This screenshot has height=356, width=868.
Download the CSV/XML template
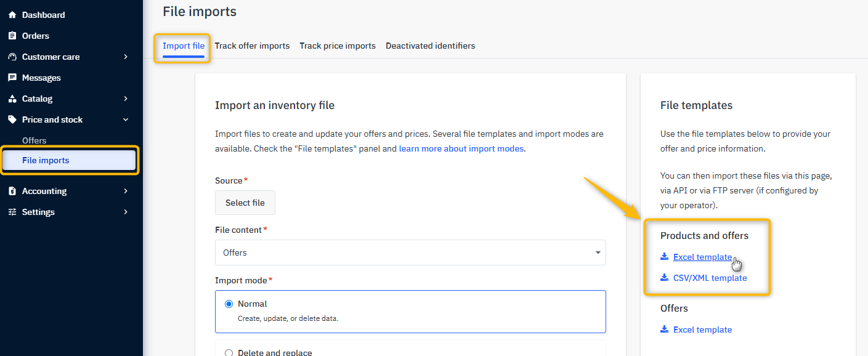pos(710,278)
